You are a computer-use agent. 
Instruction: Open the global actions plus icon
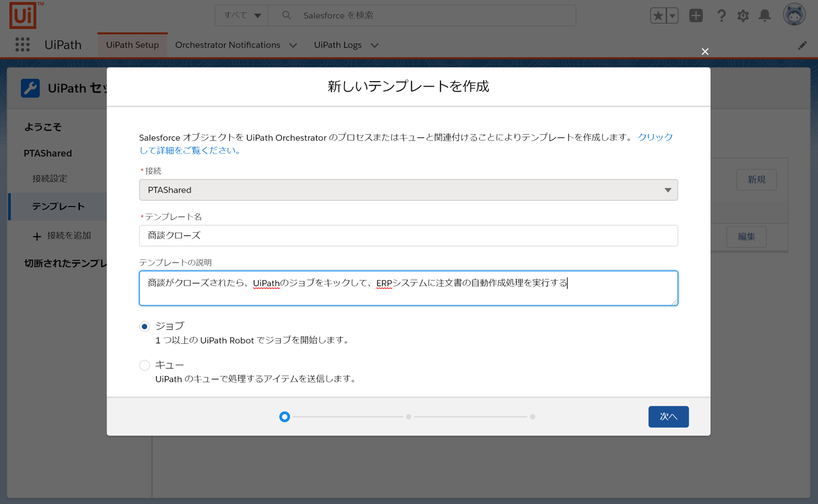click(696, 16)
